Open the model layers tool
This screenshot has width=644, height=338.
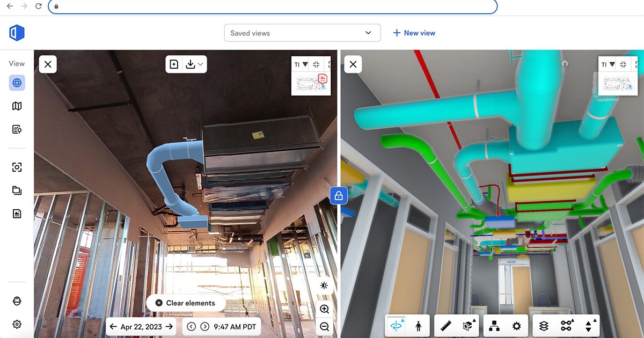544,326
